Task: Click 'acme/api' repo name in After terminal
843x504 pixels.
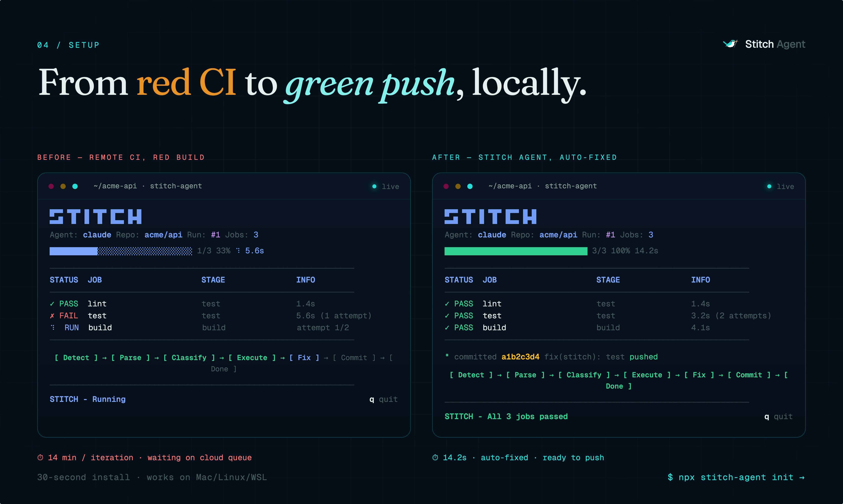Action: (559, 235)
